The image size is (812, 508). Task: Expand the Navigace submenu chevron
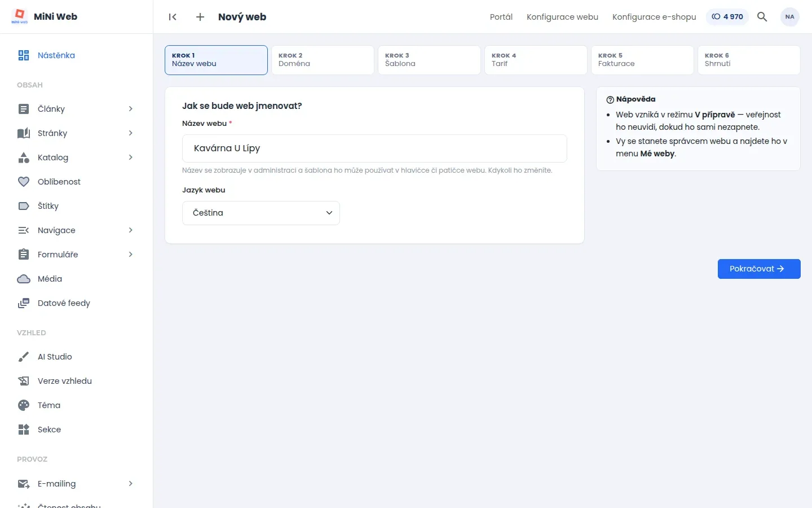tap(130, 230)
